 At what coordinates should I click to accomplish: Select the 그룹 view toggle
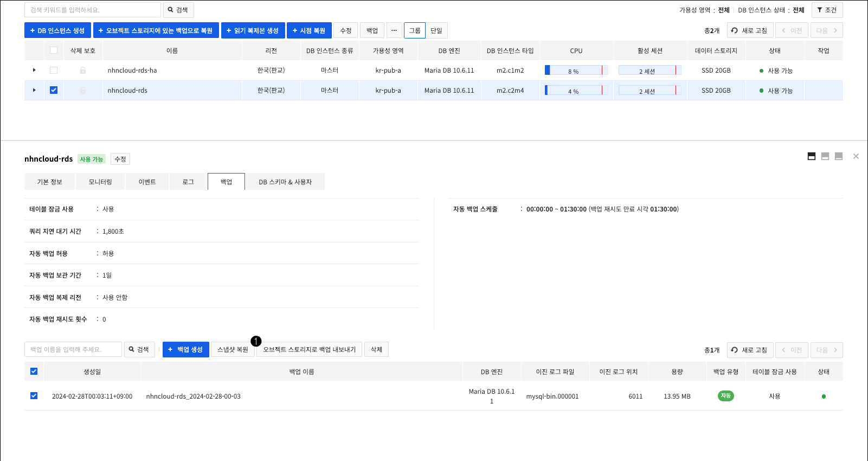[415, 30]
